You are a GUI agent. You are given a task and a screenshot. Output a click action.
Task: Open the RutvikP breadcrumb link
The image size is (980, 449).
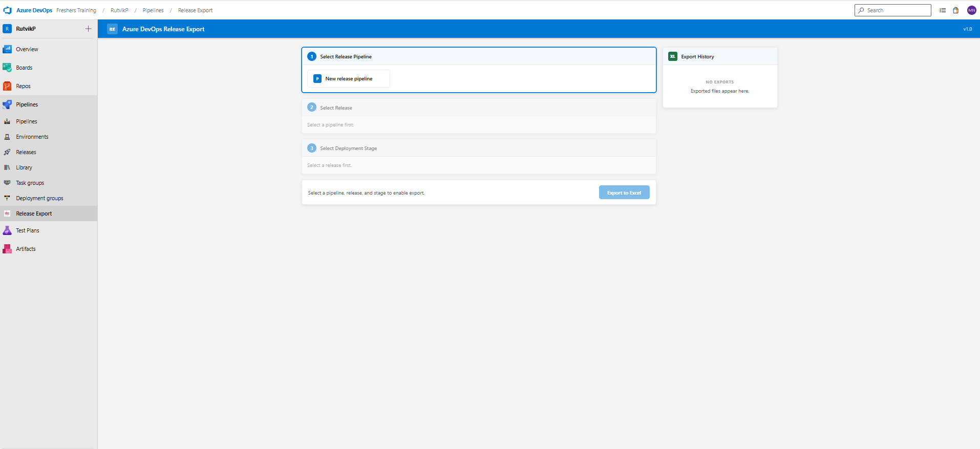tap(119, 10)
